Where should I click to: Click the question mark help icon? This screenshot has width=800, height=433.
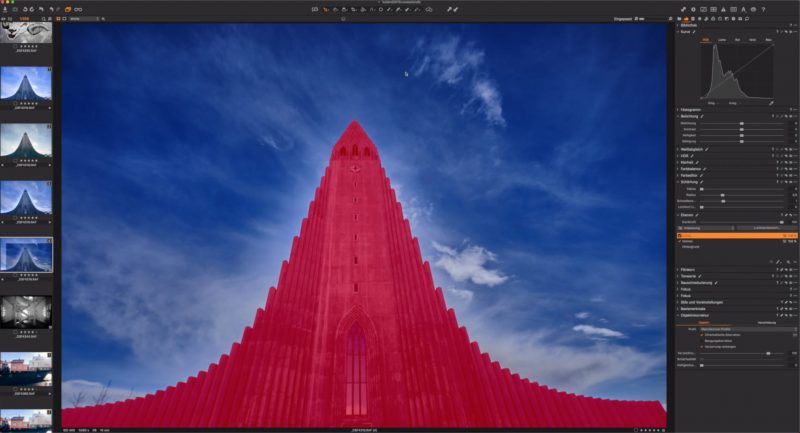pos(763,9)
